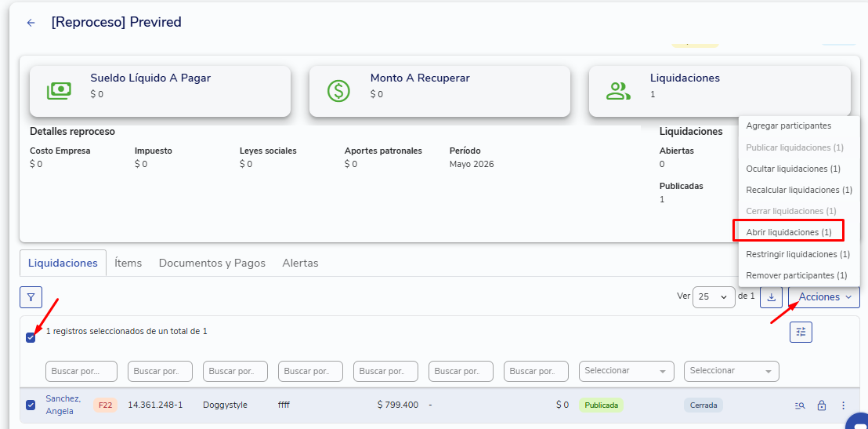Choose Restringir liquidaciones (1)
This screenshot has width=868, height=429.
point(799,254)
